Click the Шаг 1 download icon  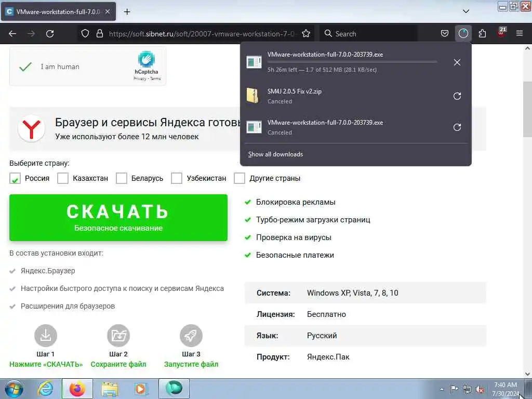(46, 336)
